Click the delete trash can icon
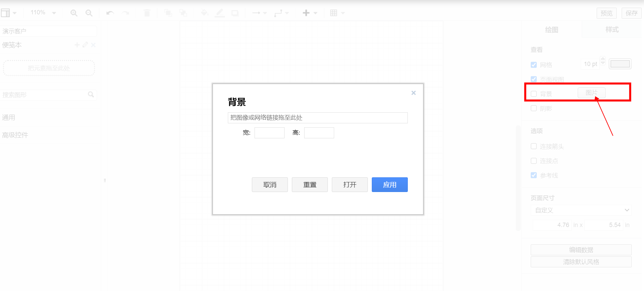Image resolution: width=644 pixels, height=291 pixels. pyautogui.click(x=147, y=13)
